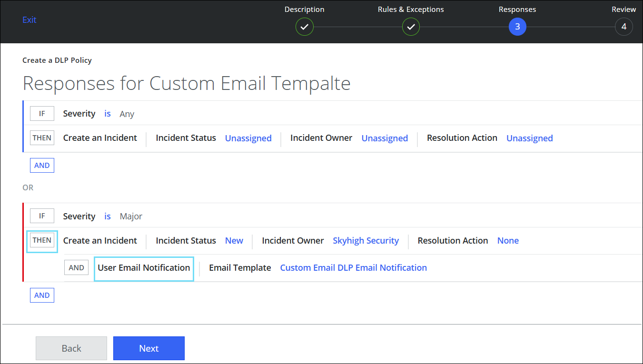The width and height of the screenshot is (643, 364).
Task: Click the Back button
Action: click(71, 348)
